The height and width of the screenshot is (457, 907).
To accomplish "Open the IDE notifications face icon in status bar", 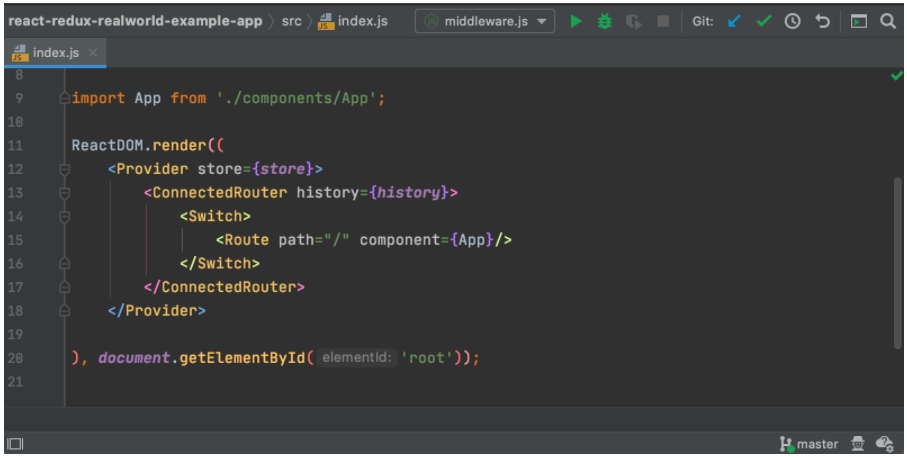I will [x=884, y=444].
